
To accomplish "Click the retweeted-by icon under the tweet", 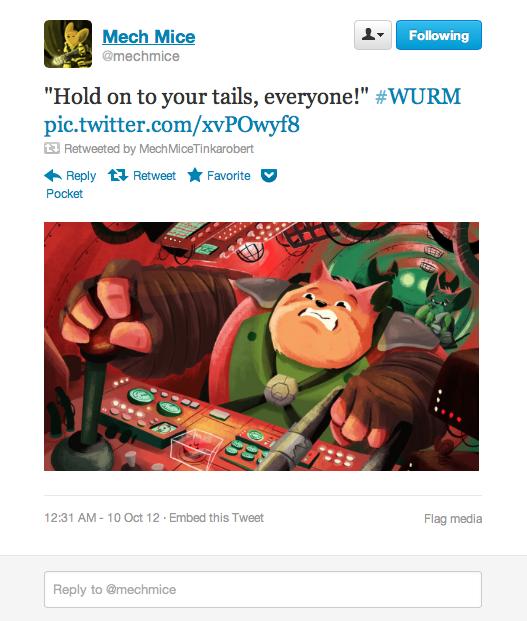I will click(x=52, y=149).
